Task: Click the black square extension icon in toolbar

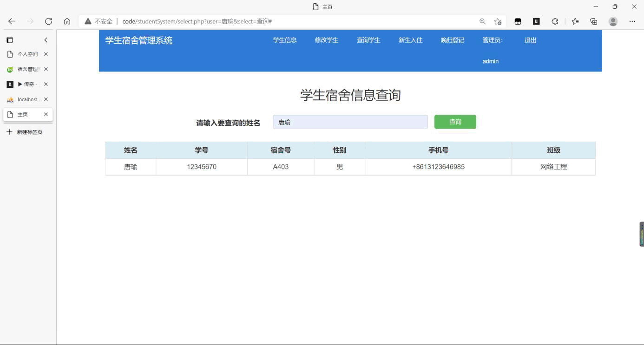Action: (x=536, y=21)
